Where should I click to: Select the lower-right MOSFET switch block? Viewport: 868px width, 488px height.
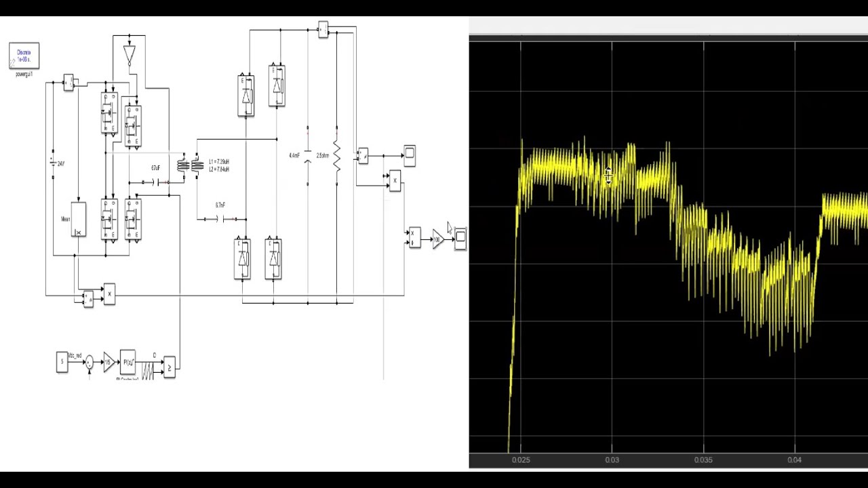click(133, 220)
